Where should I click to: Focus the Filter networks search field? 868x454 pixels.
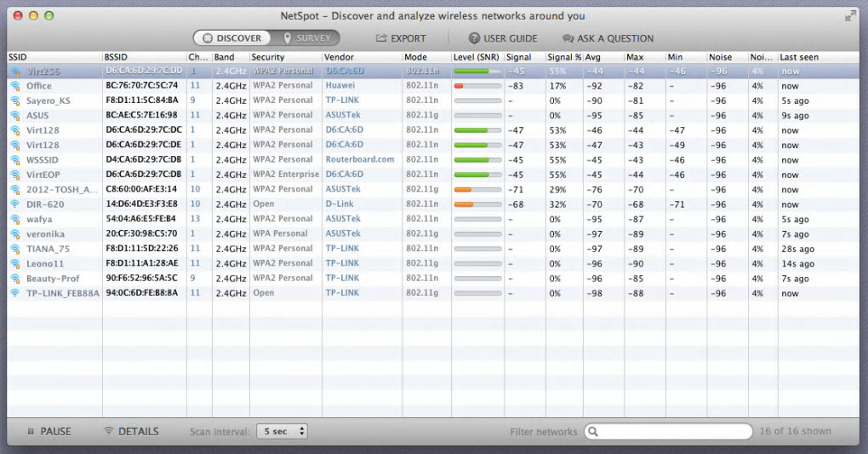point(668,431)
